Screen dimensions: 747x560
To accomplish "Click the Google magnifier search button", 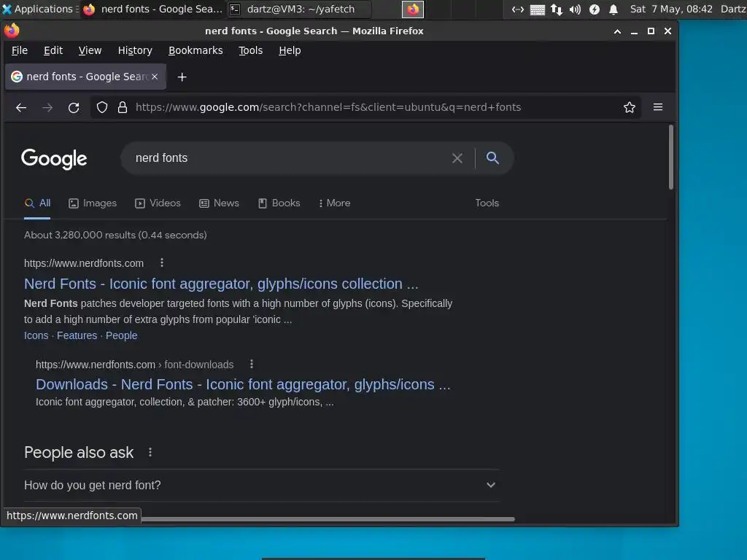I will click(492, 158).
